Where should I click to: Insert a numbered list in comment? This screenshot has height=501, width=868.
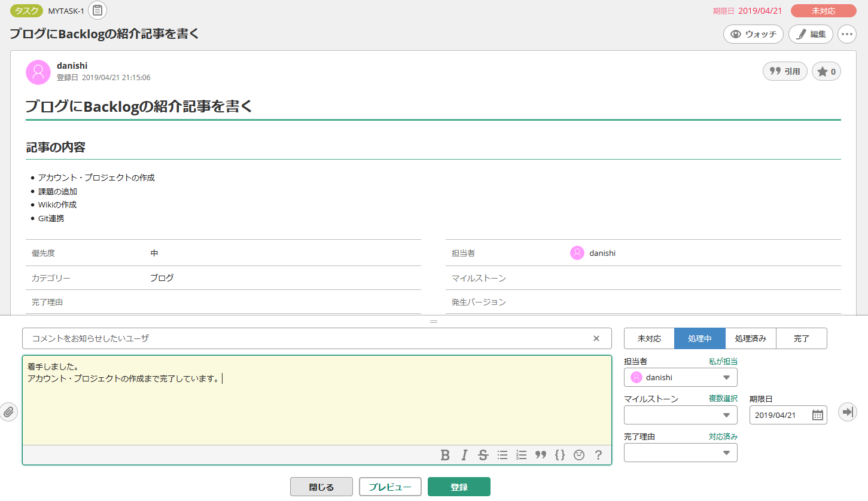coord(521,455)
